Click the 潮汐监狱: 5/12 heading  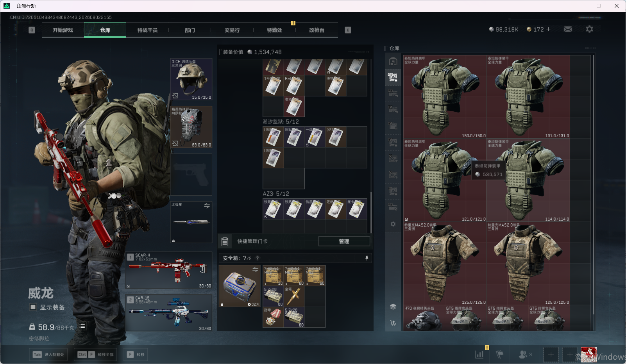coord(281,122)
